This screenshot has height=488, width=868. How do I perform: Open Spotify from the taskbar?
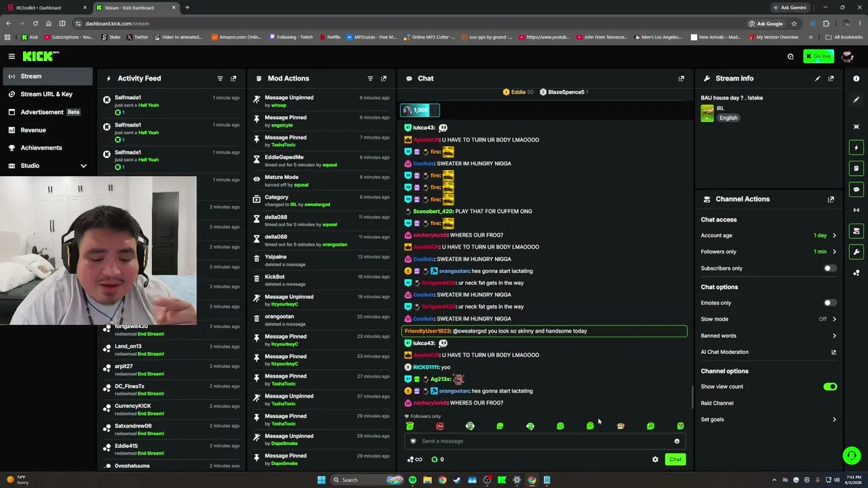(412, 480)
